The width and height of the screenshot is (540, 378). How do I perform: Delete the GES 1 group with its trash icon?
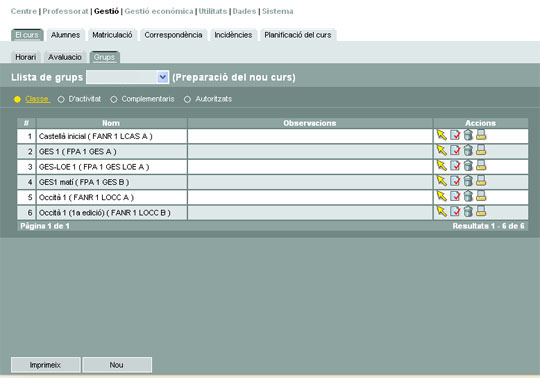pos(468,150)
